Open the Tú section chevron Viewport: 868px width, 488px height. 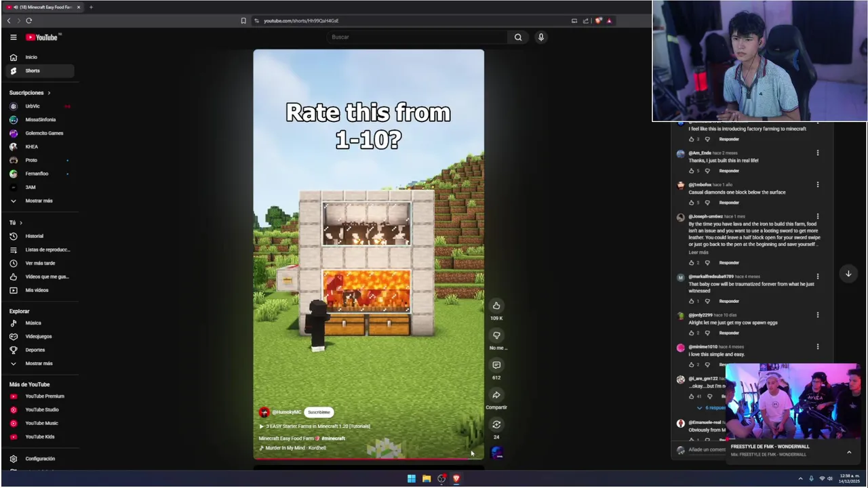coord(21,223)
